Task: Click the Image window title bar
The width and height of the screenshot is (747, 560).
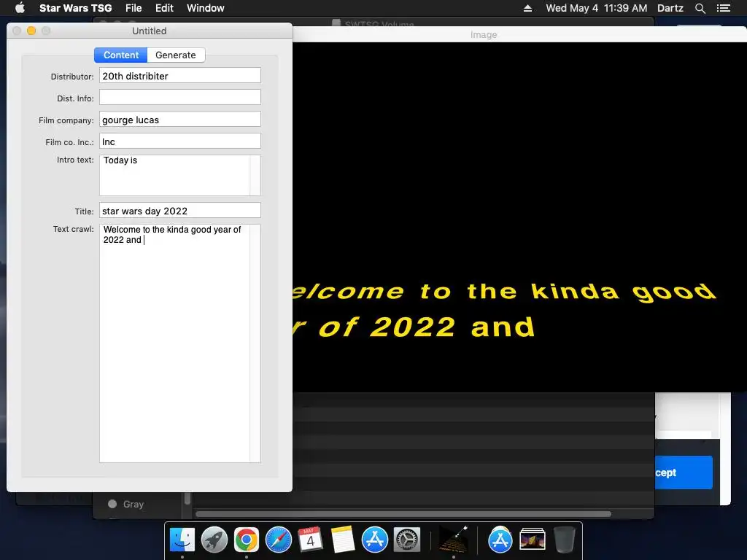Action: [x=519, y=34]
